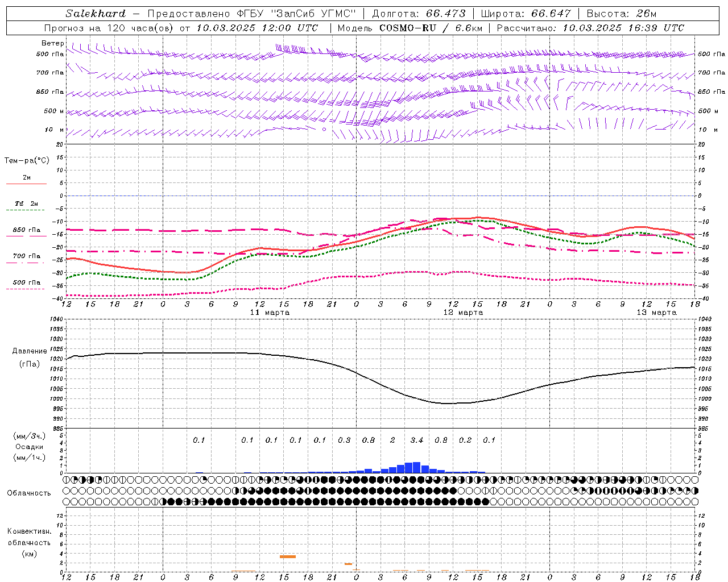Click the highest orange convective cloud bar
The height and width of the screenshot is (582, 728).
(288, 556)
